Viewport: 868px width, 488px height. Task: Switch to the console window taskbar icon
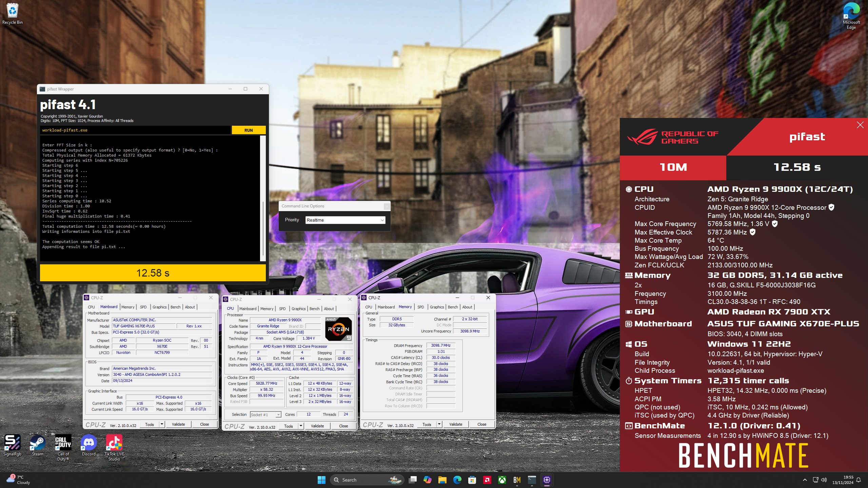point(532,480)
